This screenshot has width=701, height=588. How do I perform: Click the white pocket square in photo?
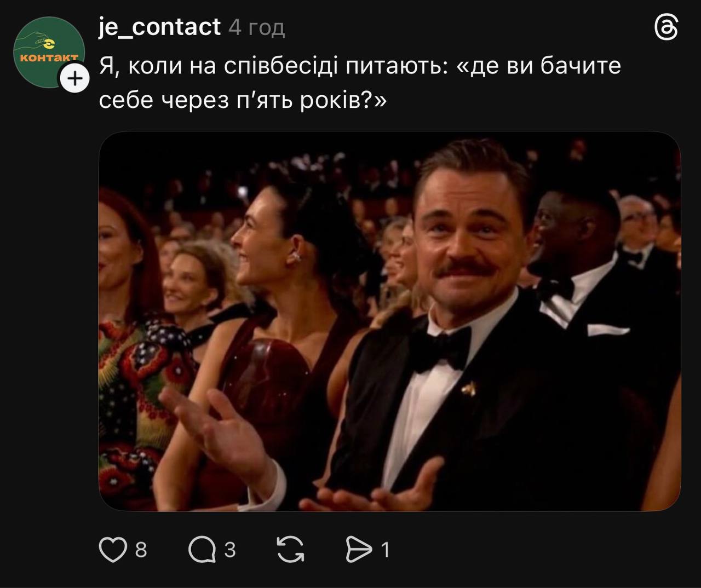point(608,330)
